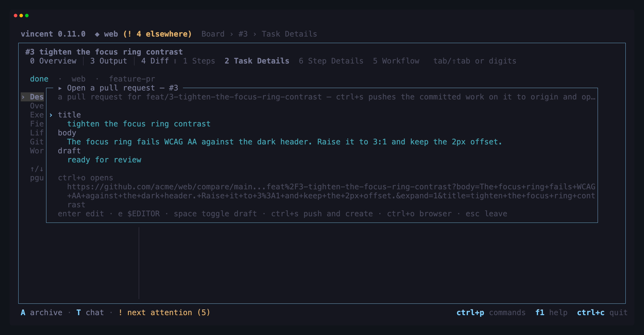
Task: Open the github.com compare URL
Action: tap(331, 196)
